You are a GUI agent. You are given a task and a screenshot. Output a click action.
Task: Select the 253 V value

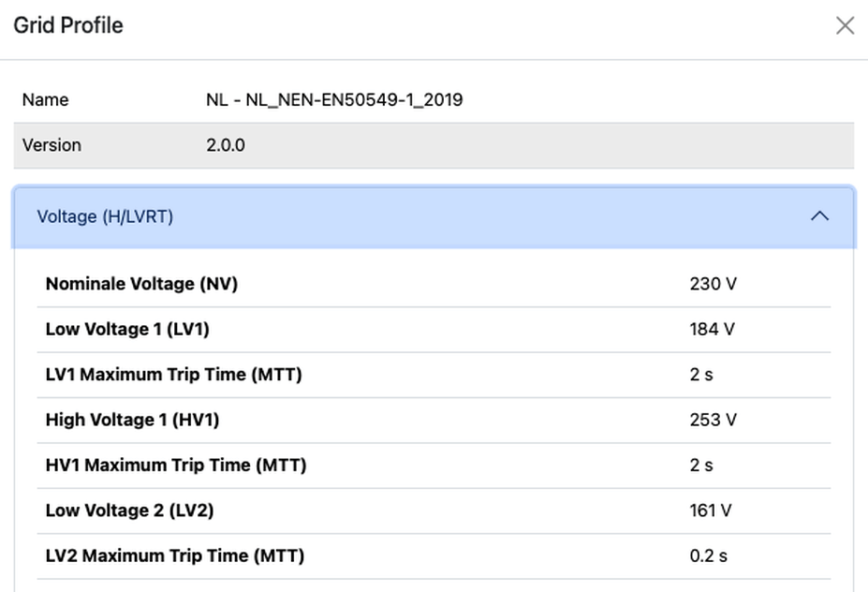tap(713, 420)
